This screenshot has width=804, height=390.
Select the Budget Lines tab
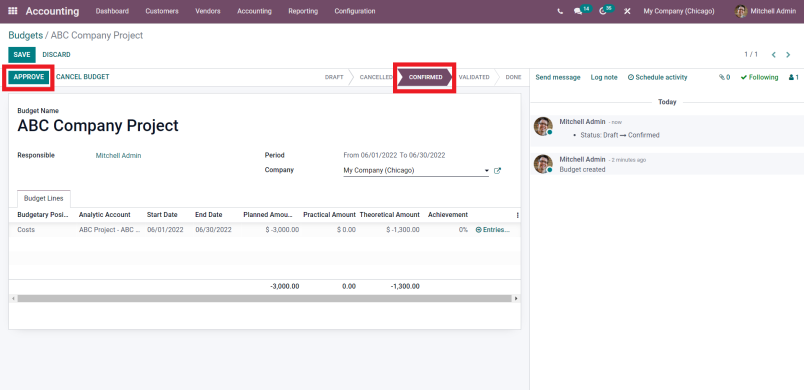44,199
